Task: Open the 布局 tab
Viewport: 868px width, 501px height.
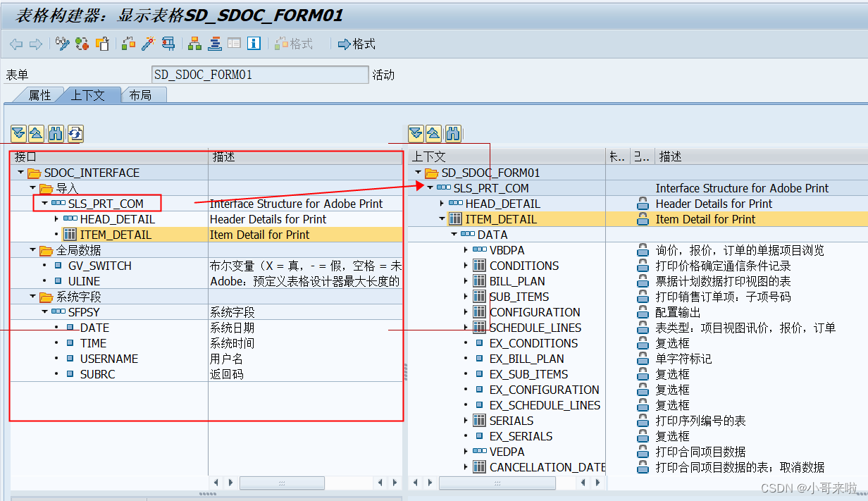Action: 143,95
